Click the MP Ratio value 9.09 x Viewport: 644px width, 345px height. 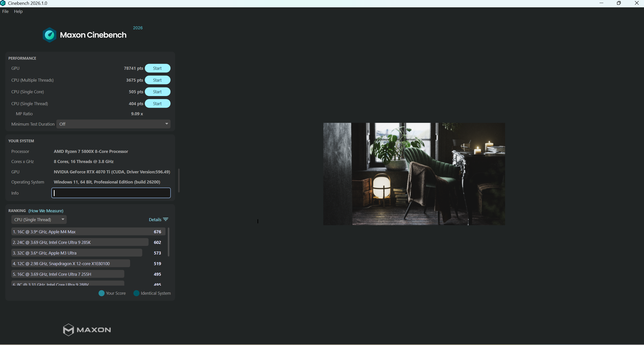tap(137, 114)
